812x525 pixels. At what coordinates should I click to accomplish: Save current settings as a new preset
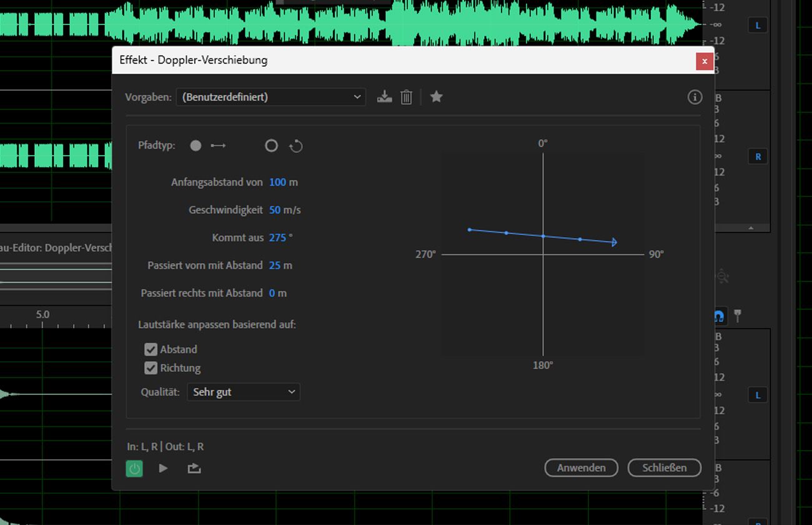coord(384,97)
